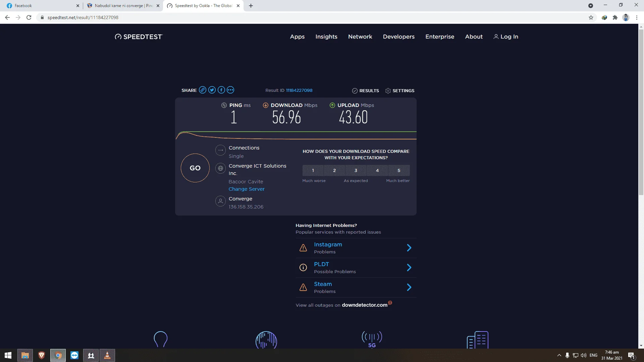Open the Chrome taskbar icon
Screen dimensions: 644x362
tap(58, 355)
